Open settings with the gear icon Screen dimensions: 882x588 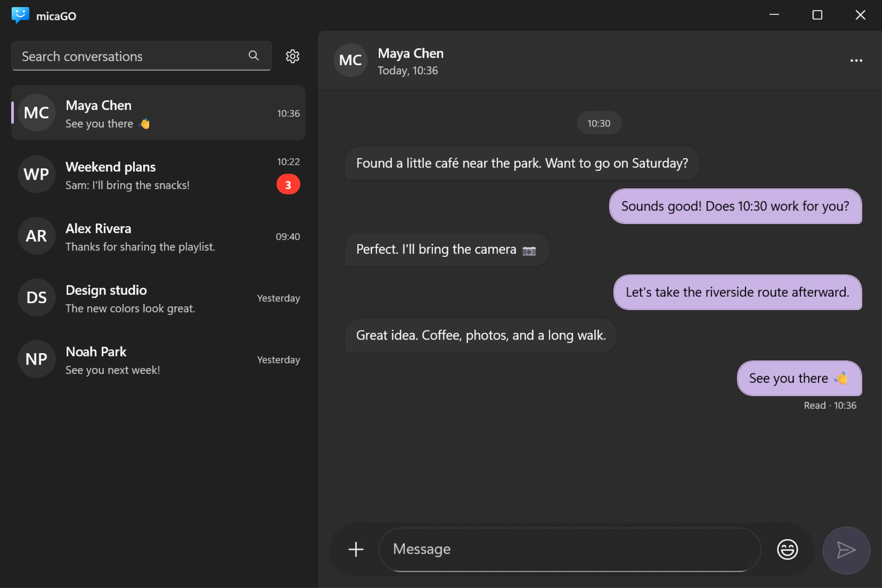(x=292, y=56)
